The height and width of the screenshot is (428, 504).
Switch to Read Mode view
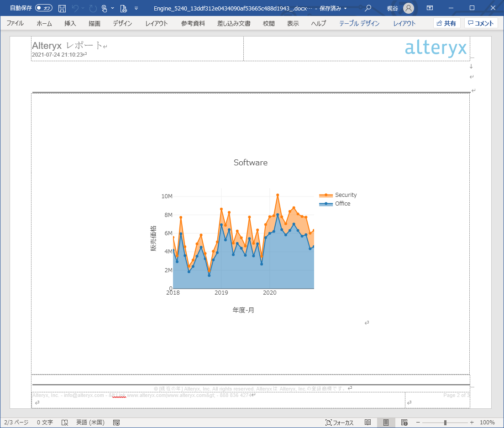367,423
